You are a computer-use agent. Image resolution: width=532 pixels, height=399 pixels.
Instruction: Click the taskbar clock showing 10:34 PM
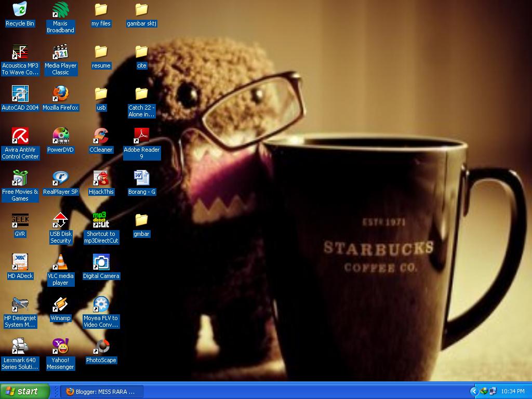click(x=513, y=392)
